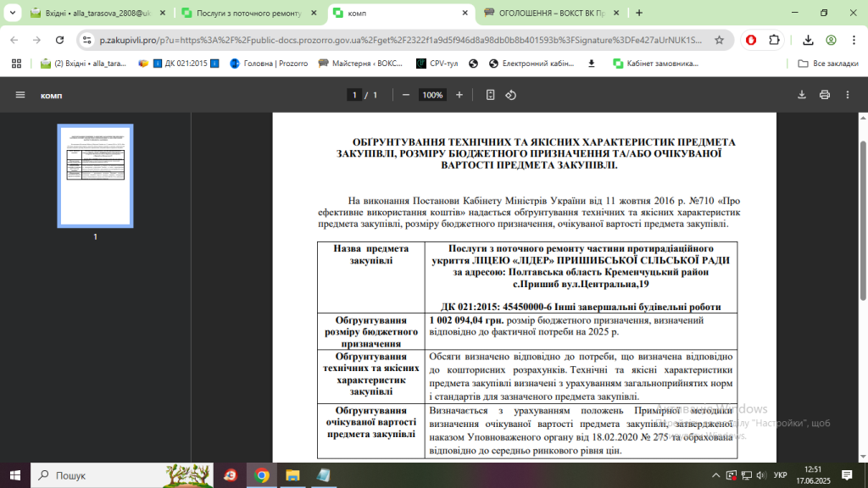This screenshot has width=868, height=488.
Task: Zoom in the PDF with plus
Action: pos(459,95)
